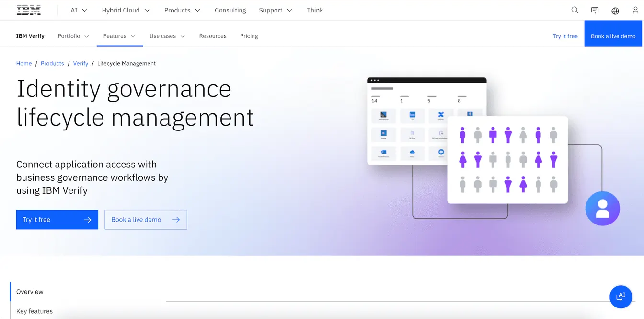Select Key features in side navigation
The width and height of the screenshot is (644, 319).
click(x=34, y=311)
